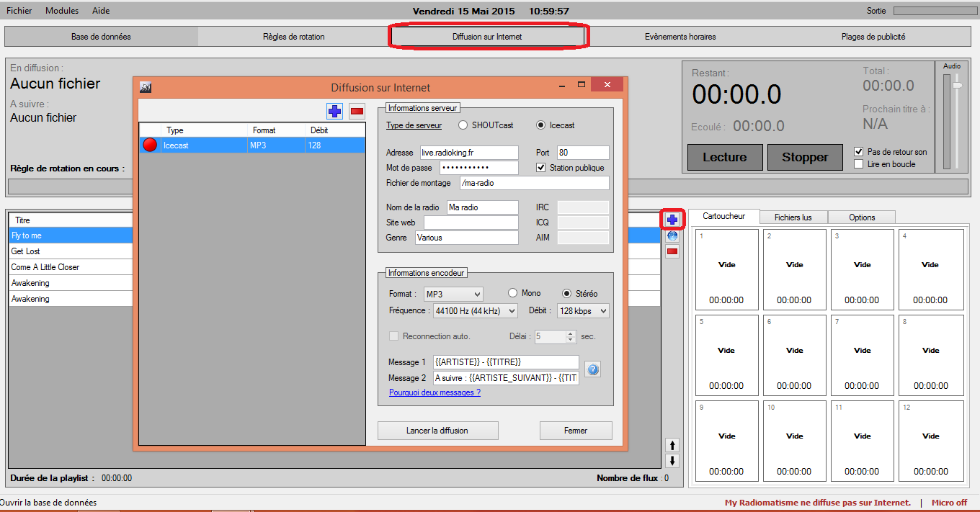Click the blue plus icon in Diffusion dialog
The height and width of the screenshot is (512, 980).
[334, 111]
